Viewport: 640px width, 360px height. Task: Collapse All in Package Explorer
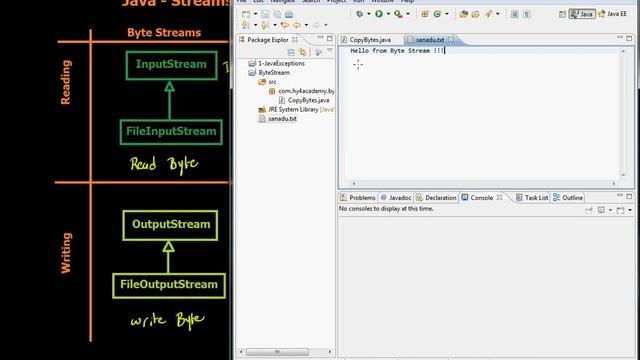pos(291,52)
